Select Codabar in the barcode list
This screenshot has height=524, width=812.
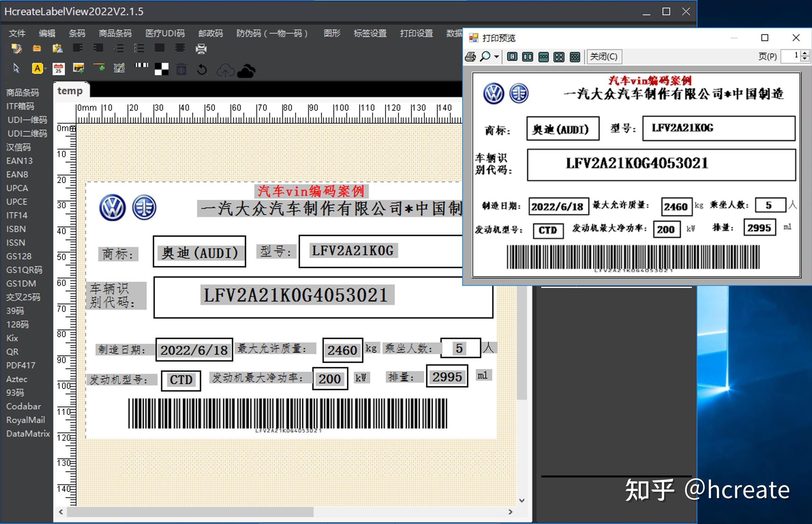coord(24,406)
